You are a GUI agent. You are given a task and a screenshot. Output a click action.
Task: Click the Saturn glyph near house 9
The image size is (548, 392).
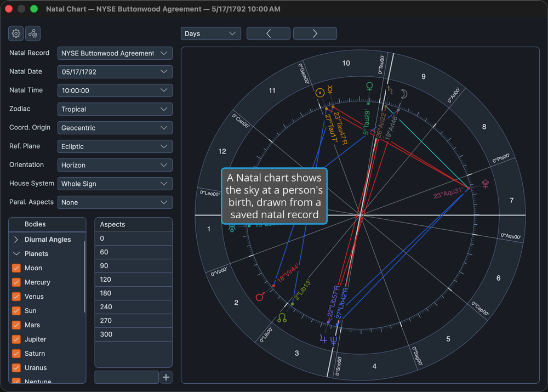pos(390,90)
